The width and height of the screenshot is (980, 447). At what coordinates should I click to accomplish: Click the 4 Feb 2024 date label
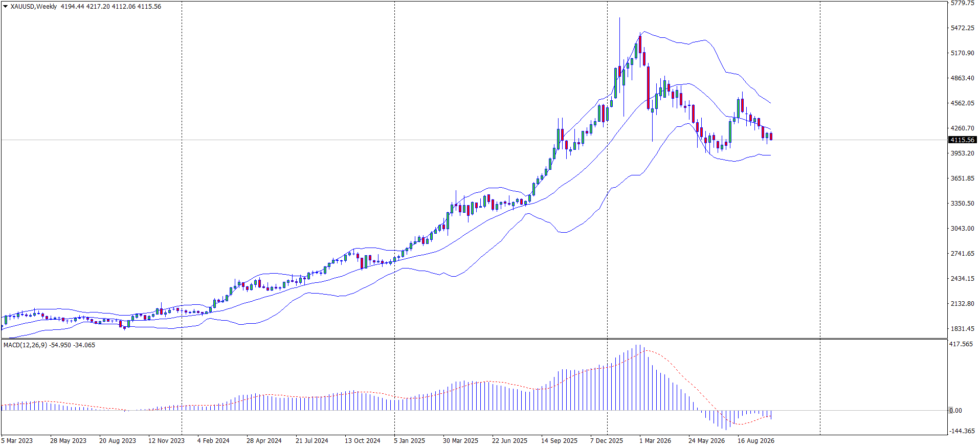click(213, 441)
